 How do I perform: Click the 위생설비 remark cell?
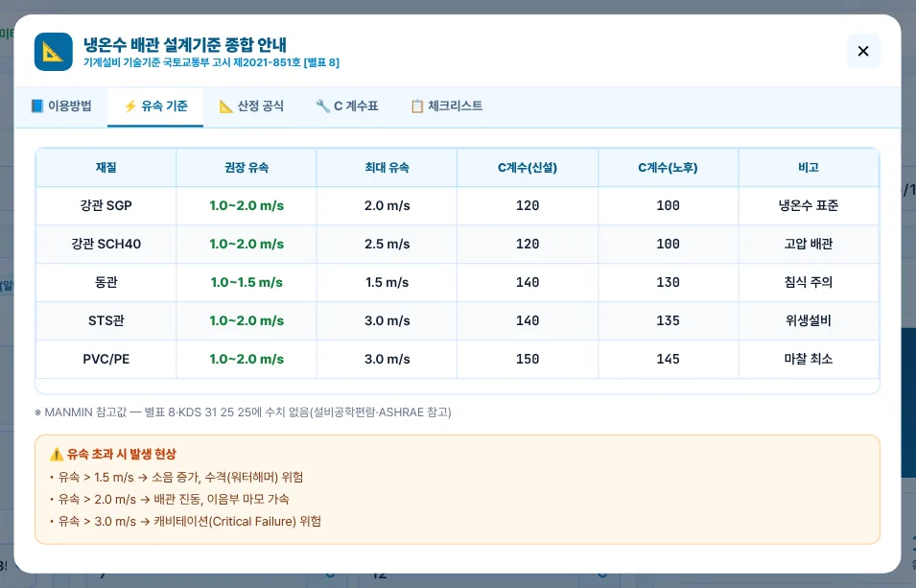(809, 320)
